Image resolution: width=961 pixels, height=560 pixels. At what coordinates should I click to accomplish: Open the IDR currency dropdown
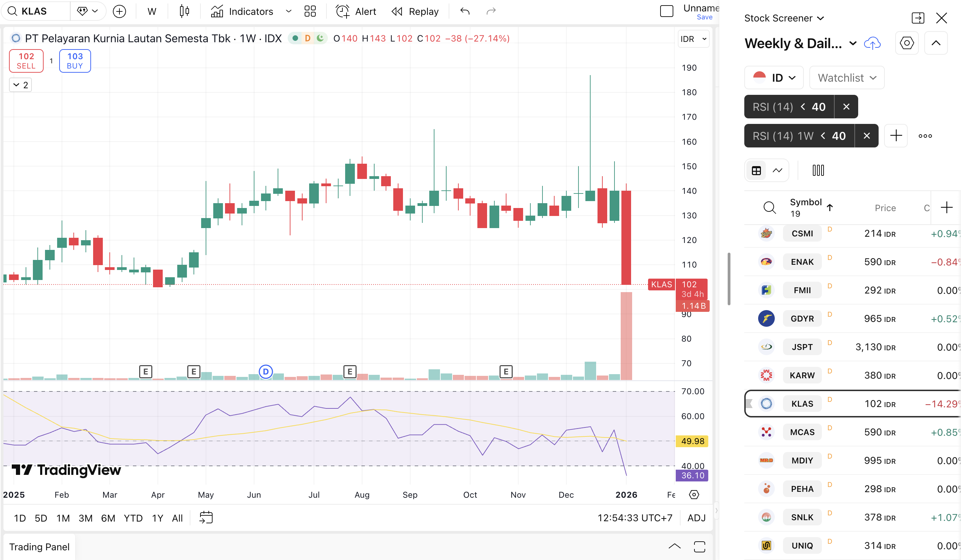tap(693, 39)
